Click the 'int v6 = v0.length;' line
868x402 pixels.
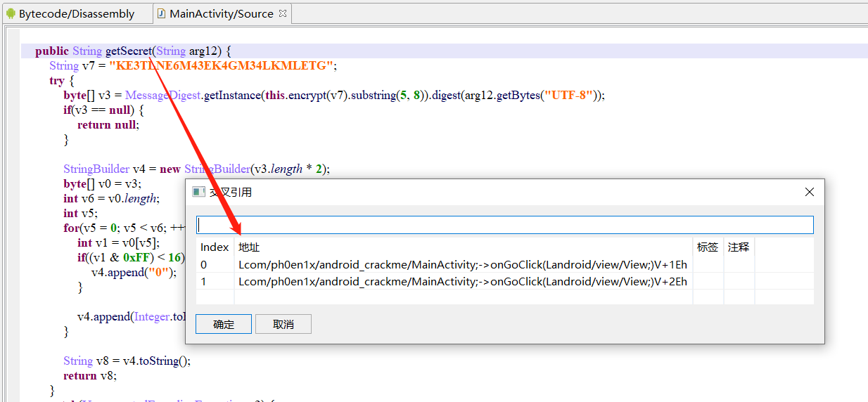pyautogui.click(x=111, y=199)
